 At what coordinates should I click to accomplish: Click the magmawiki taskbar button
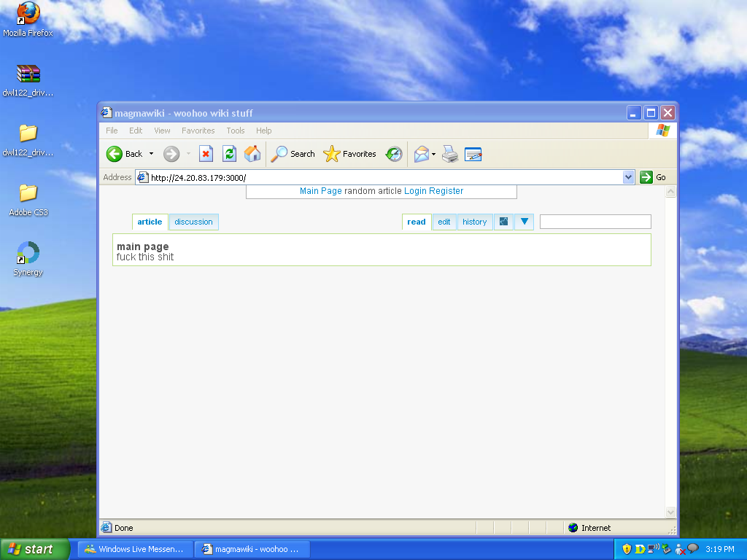point(252,549)
